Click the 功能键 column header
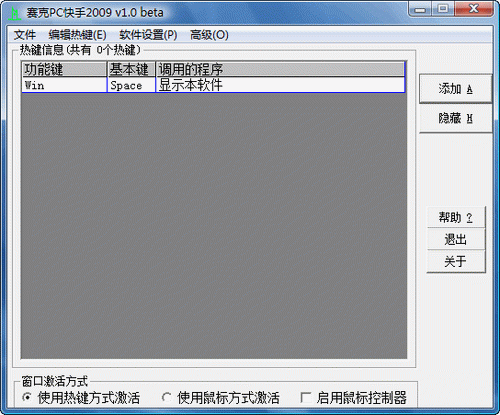This screenshot has height=415, width=500. pos(64,69)
